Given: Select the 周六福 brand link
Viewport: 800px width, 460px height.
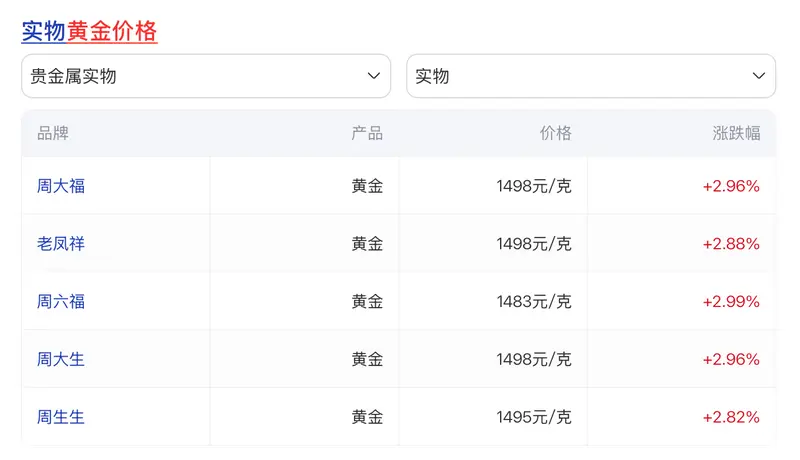Looking at the screenshot, I should coord(61,301).
